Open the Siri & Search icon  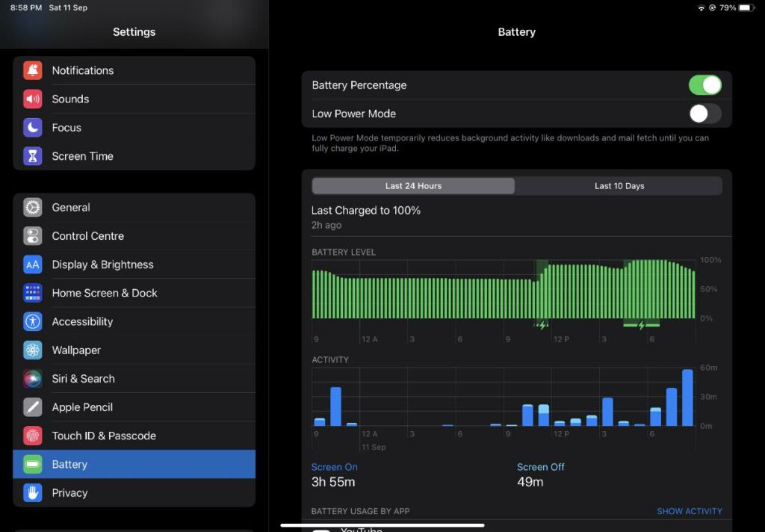(32, 379)
